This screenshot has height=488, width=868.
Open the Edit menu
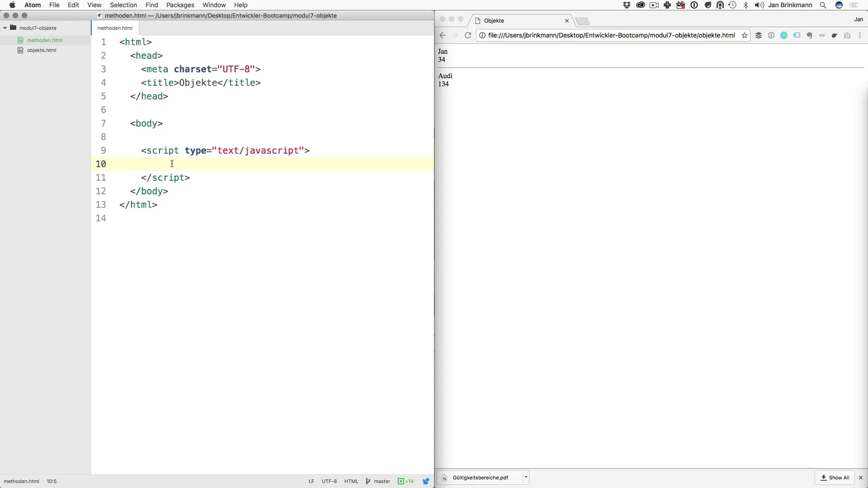[73, 5]
